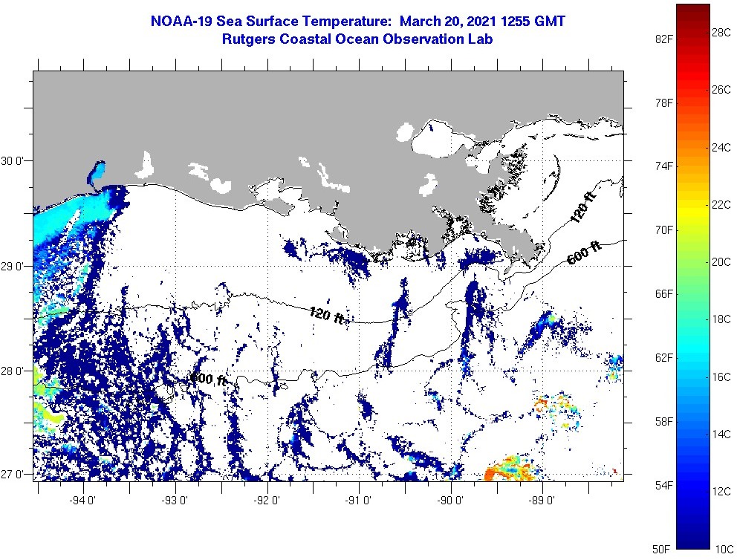Viewport: 737px width, 560px height.
Task: Click the '10C' colorbar label
Action: point(724,549)
